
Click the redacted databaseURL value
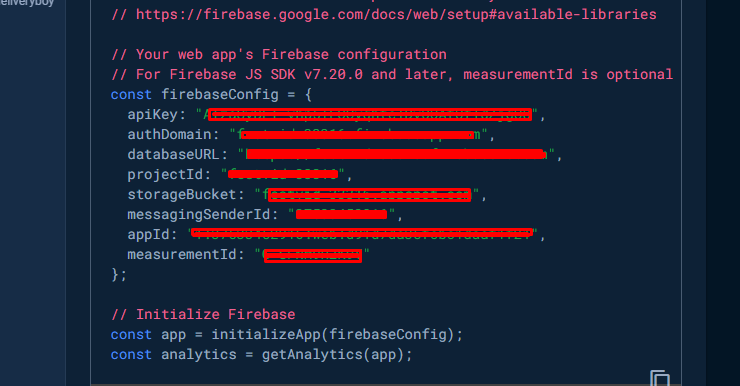[x=395, y=154]
